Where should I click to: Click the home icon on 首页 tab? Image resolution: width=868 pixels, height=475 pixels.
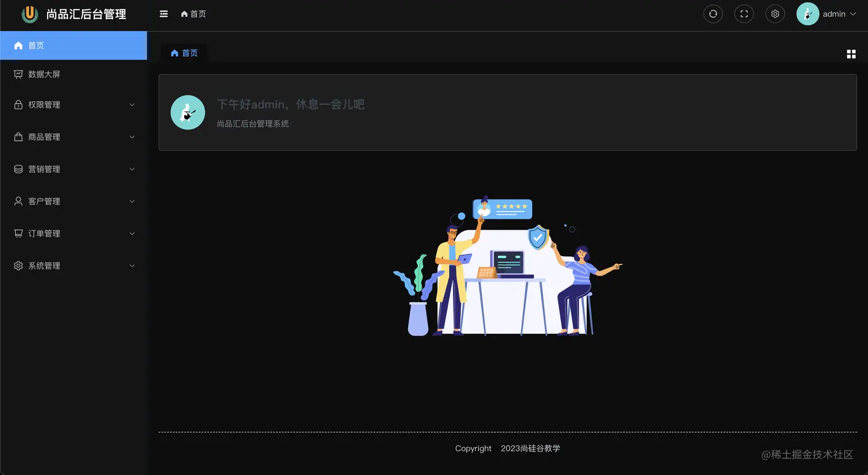pos(175,53)
